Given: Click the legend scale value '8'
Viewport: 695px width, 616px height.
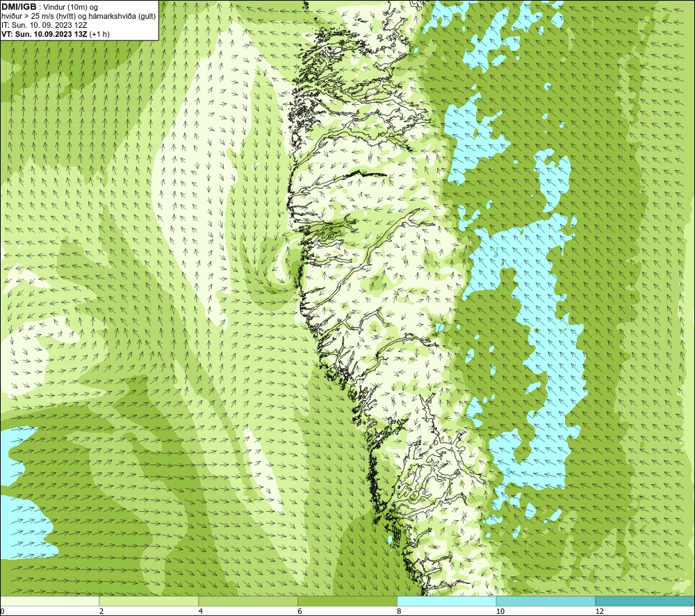Looking at the screenshot, I should (x=399, y=611).
